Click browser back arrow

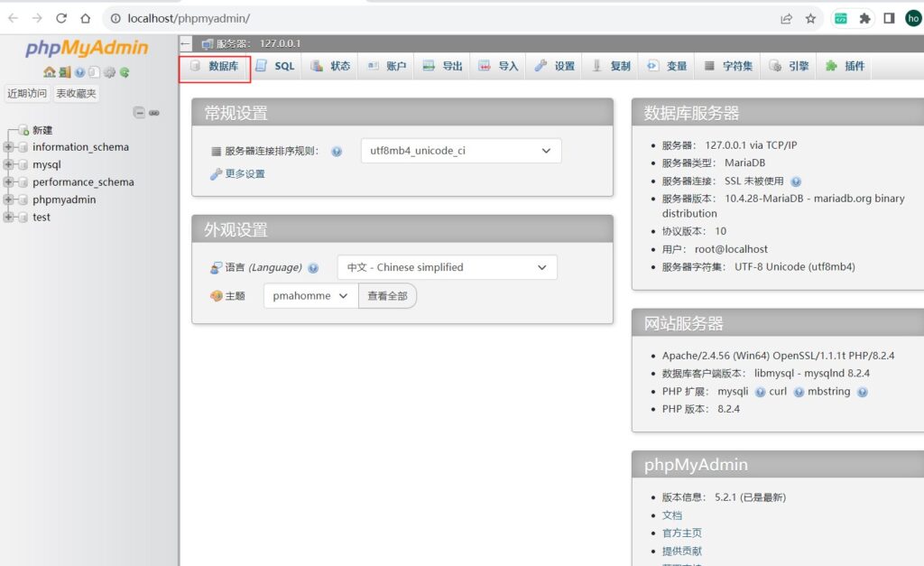(13, 18)
